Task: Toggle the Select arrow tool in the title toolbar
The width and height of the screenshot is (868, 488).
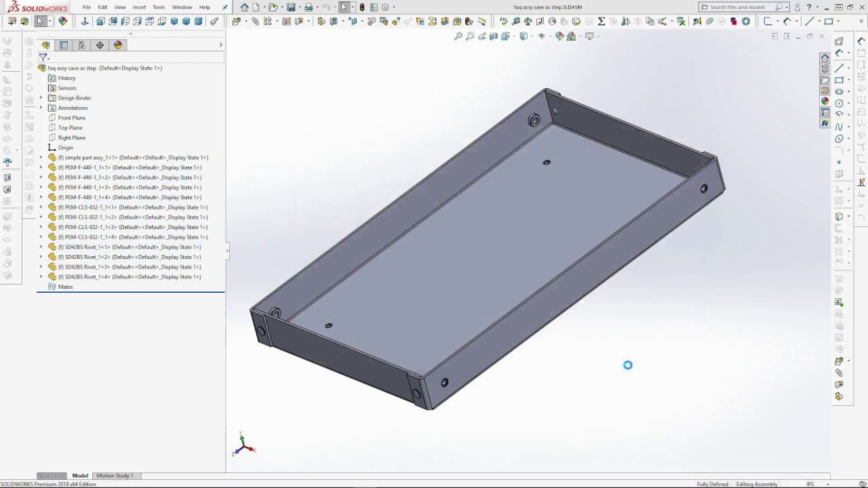Action: 344,7
